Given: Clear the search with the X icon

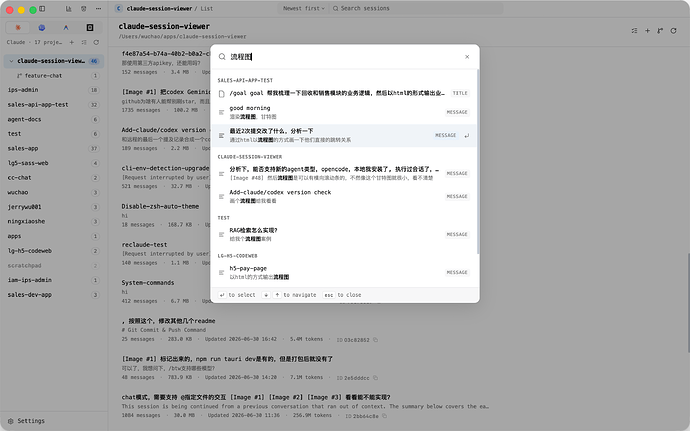Looking at the screenshot, I should pyautogui.click(x=467, y=57).
